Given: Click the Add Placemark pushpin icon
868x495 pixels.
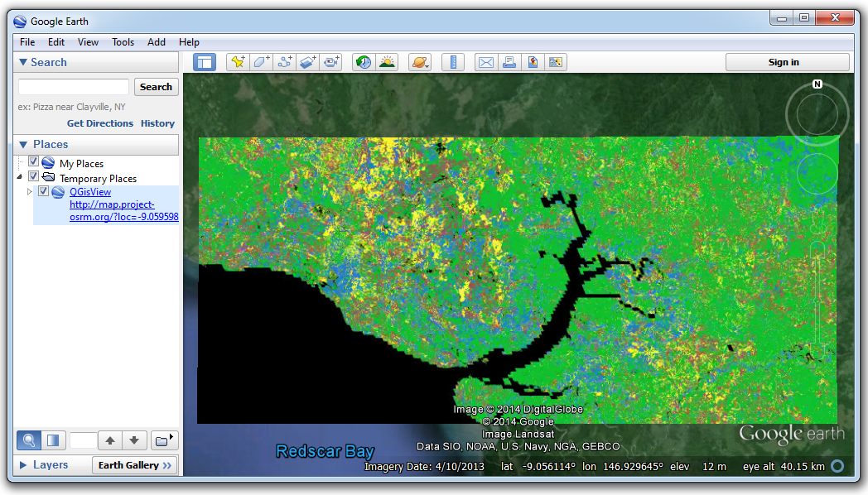Looking at the screenshot, I should [x=238, y=62].
